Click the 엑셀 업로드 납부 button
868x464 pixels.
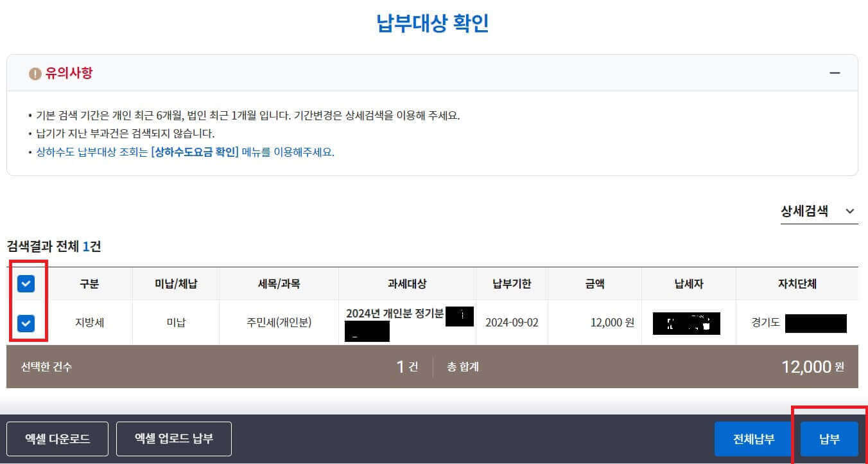point(173,438)
